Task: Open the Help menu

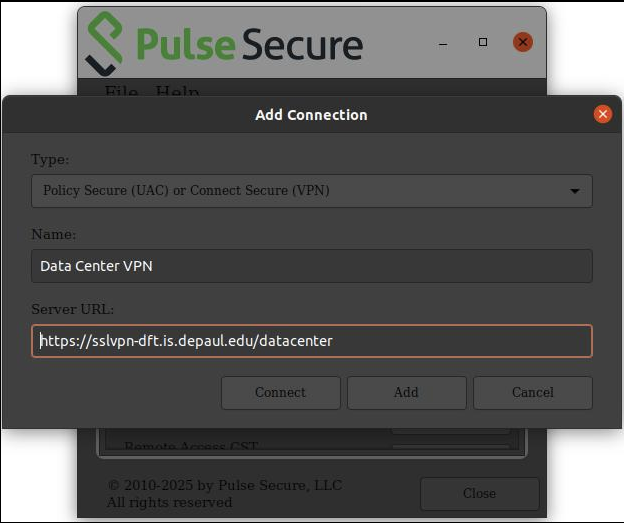Action: tap(177, 92)
